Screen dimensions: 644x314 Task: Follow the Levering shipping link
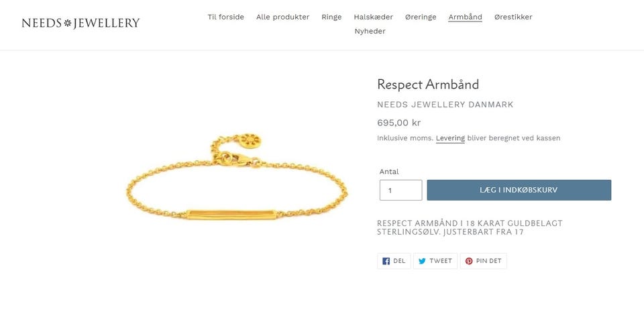(450, 138)
